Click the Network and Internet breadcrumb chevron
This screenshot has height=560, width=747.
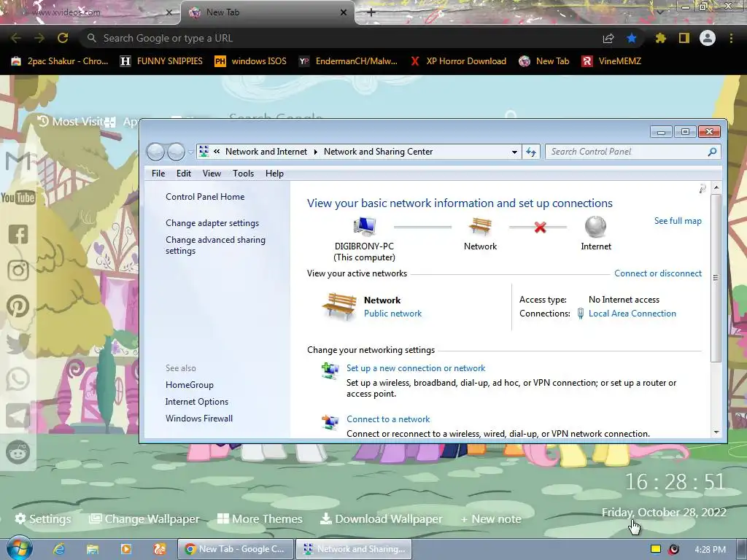pyautogui.click(x=315, y=152)
